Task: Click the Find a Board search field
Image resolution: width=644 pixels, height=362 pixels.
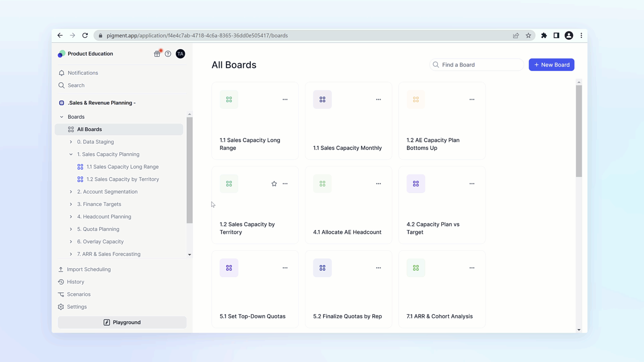Action: 476,65
